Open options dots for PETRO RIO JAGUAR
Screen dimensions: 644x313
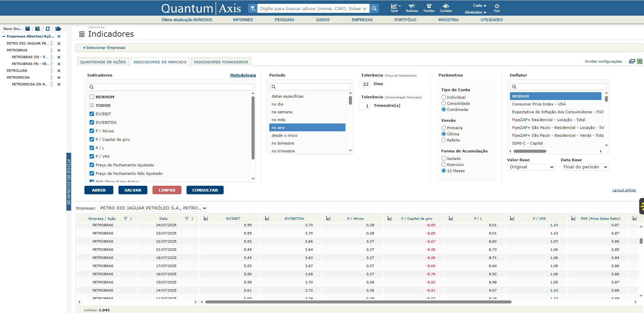point(52,44)
